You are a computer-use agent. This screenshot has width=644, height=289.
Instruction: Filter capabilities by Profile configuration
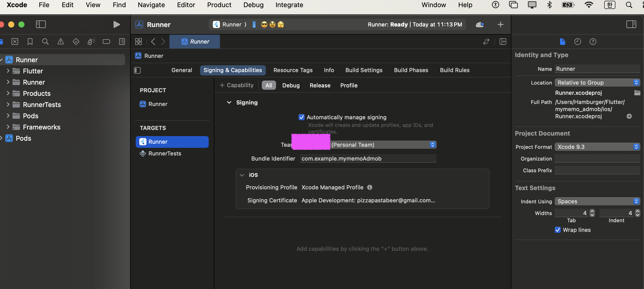coord(349,85)
